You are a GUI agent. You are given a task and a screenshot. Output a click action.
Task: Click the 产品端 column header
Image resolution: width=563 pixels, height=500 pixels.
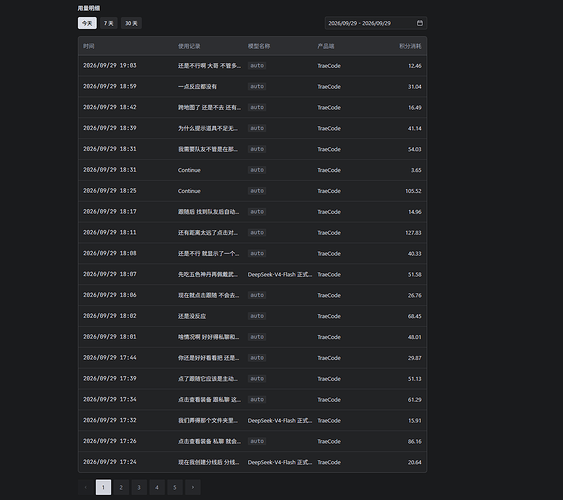[326, 46]
